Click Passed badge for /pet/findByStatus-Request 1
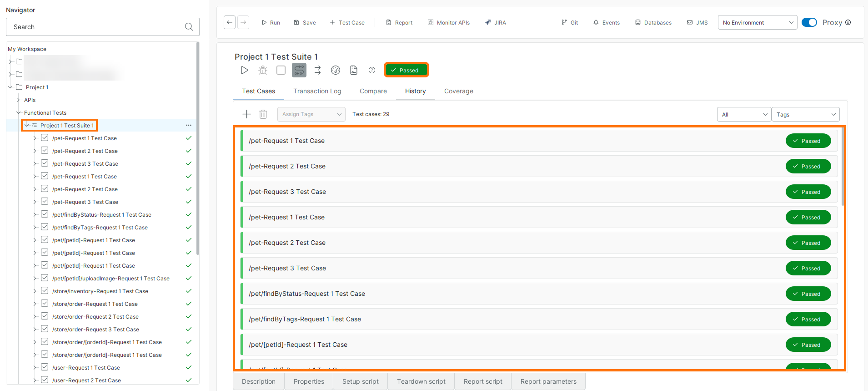Screen dimensions: 868x391 pyautogui.click(x=808, y=294)
